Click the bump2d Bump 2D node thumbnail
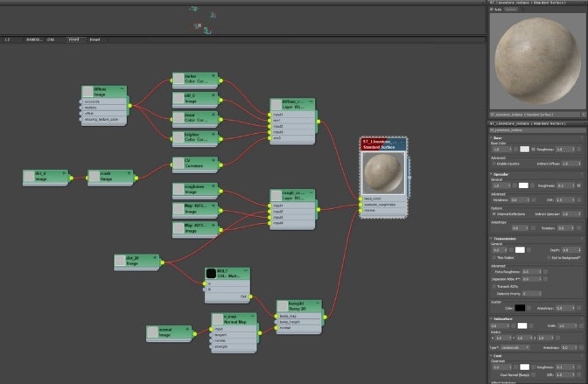 click(x=283, y=306)
